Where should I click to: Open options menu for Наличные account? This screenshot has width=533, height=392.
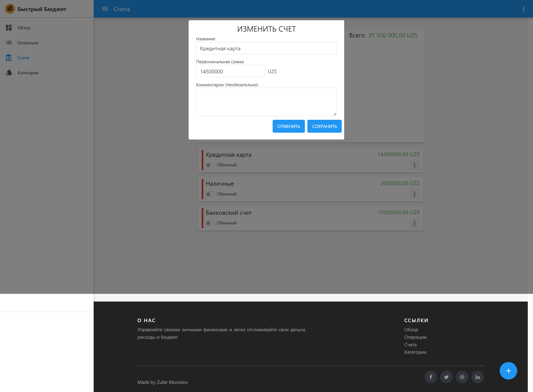414,194
